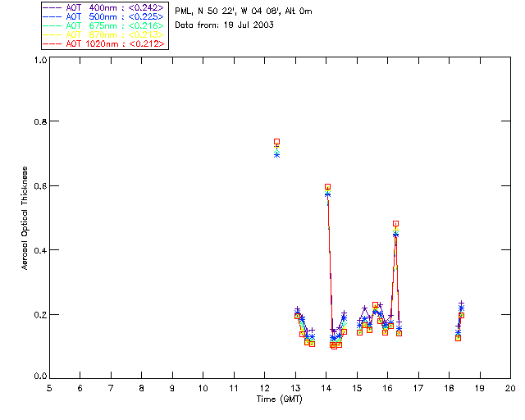525x420 pixels.
Task: Click the peak data marker just after 14 GMT
Action: coord(327,187)
